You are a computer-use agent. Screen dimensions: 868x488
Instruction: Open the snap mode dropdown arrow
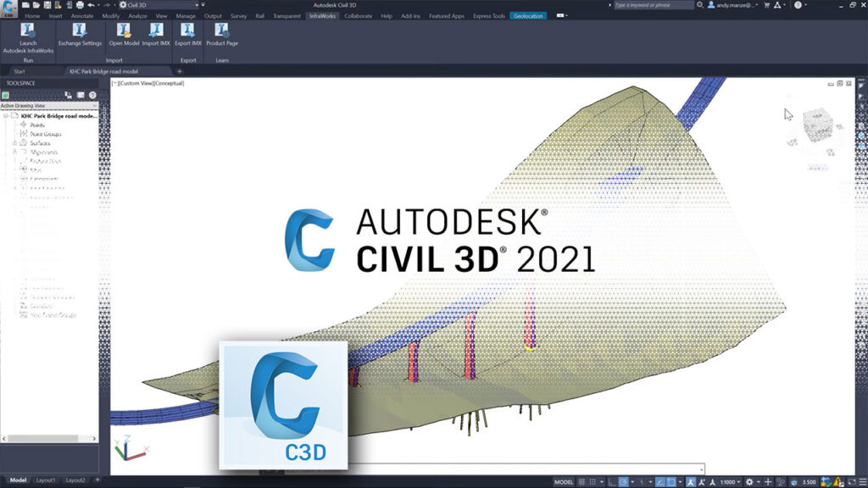[602, 482]
